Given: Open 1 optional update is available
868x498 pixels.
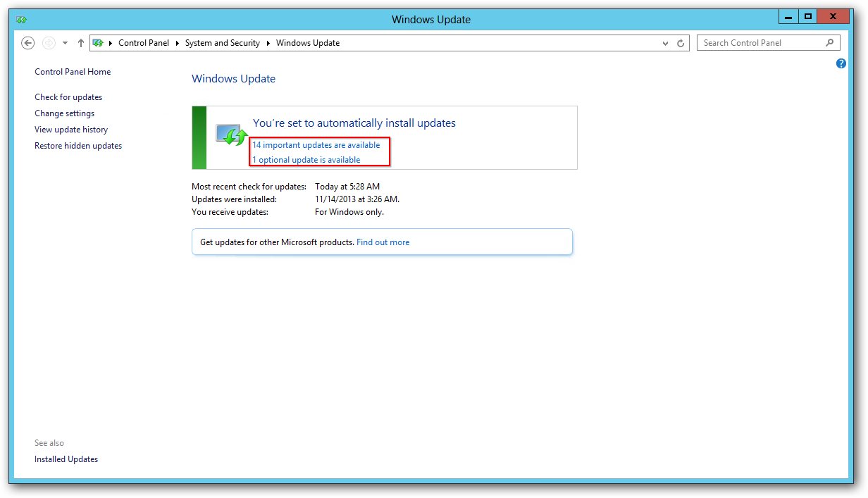Looking at the screenshot, I should (x=306, y=160).
